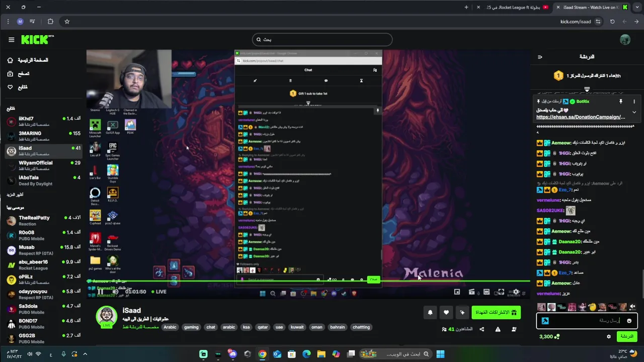Open emoji picker in chat input

click(x=629, y=321)
